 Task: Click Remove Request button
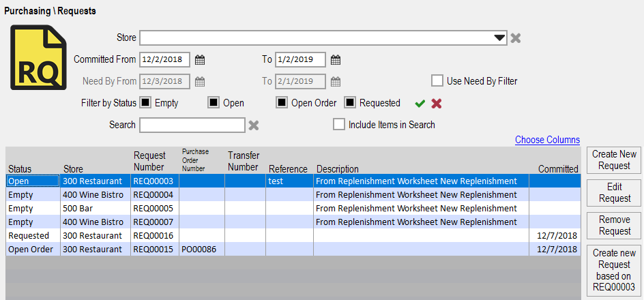tap(614, 226)
